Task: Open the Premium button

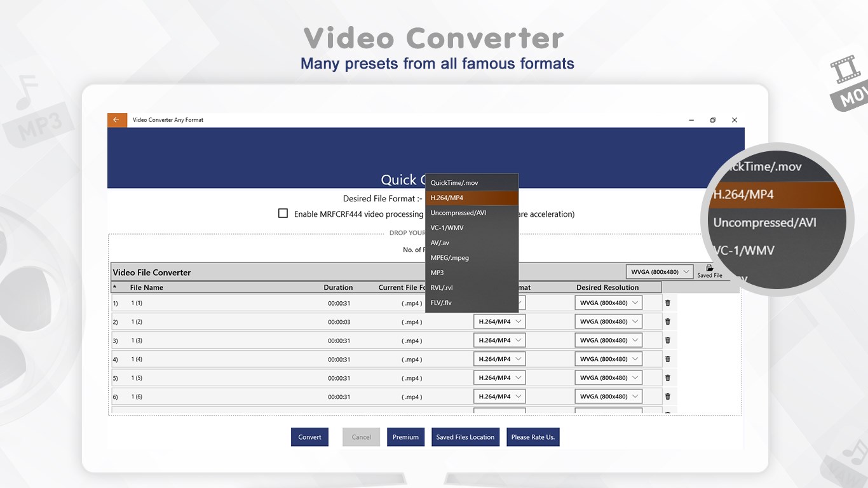Action: tap(405, 437)
